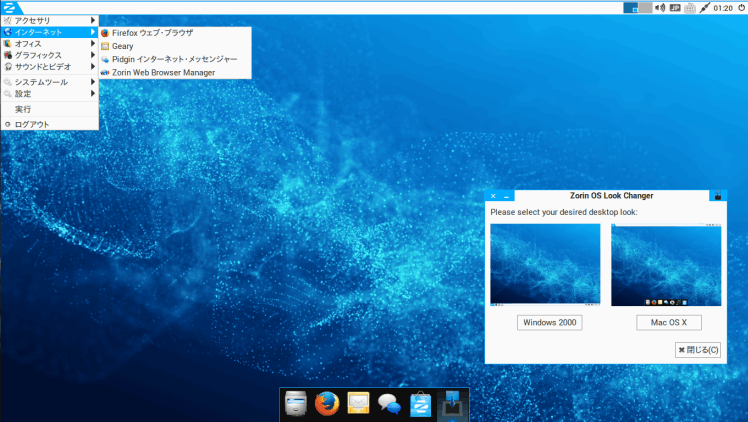Expand the システムツール submenu
Screen dimensions: 748x422
50,82
